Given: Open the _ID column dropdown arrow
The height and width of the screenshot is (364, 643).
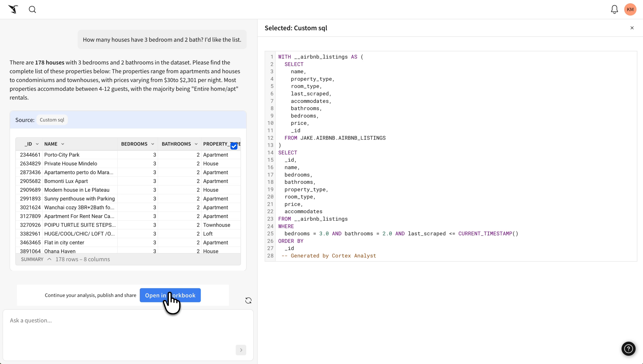Looking at the screenshot, I should coord(37,144).
